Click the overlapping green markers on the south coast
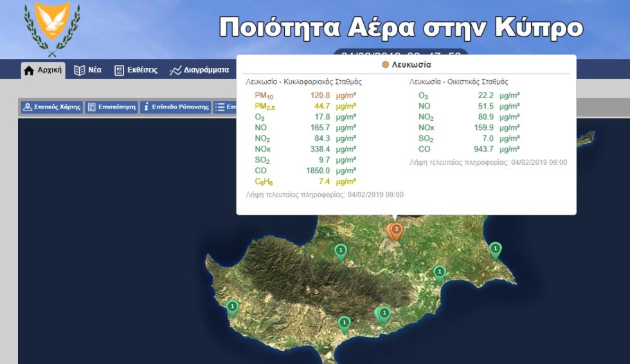Screen dimensions: 630x364 [x=383, y=314]
